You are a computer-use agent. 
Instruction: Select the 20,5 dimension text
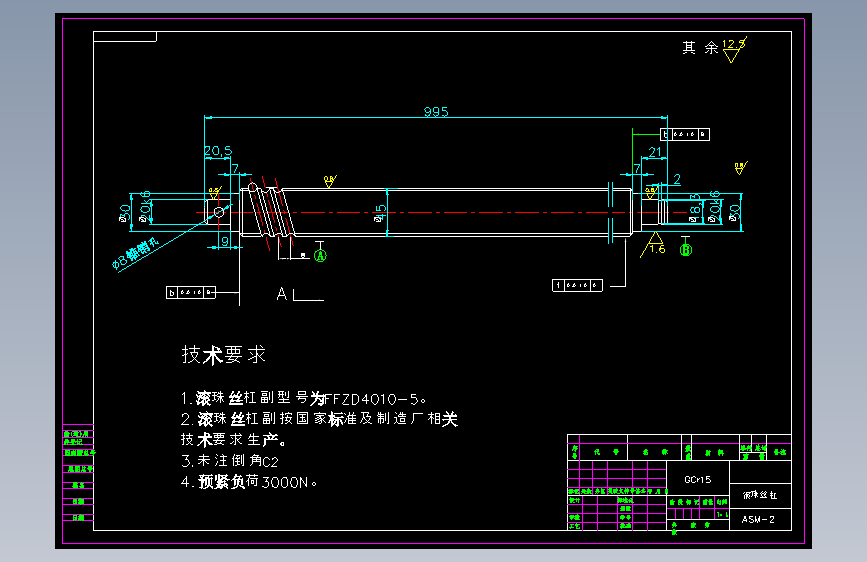218,150
